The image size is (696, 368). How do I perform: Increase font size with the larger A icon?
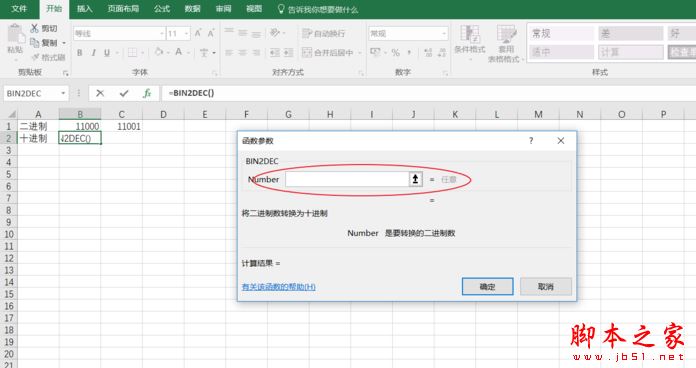coord(198,33)
